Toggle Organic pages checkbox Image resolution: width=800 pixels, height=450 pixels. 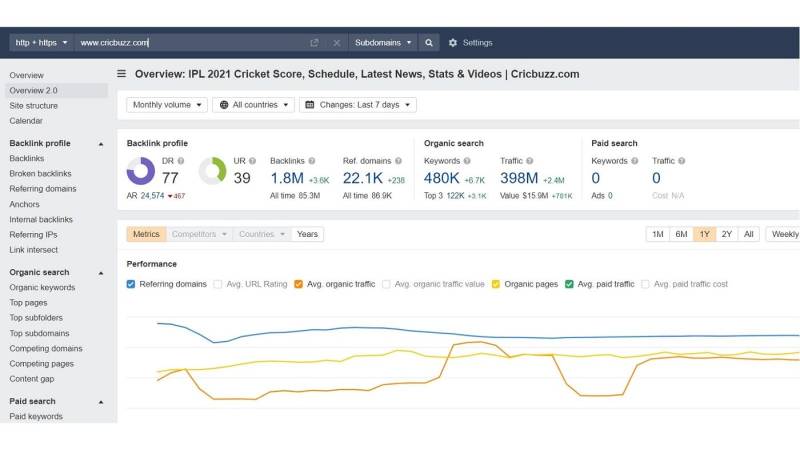pyautogui.click(x=496, y=284)
